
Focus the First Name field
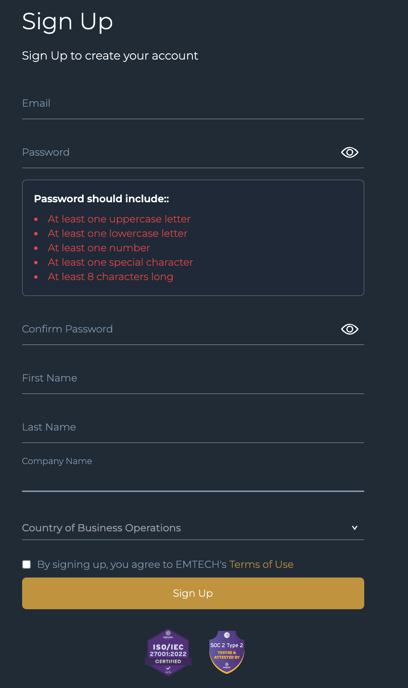click(193, 378)
